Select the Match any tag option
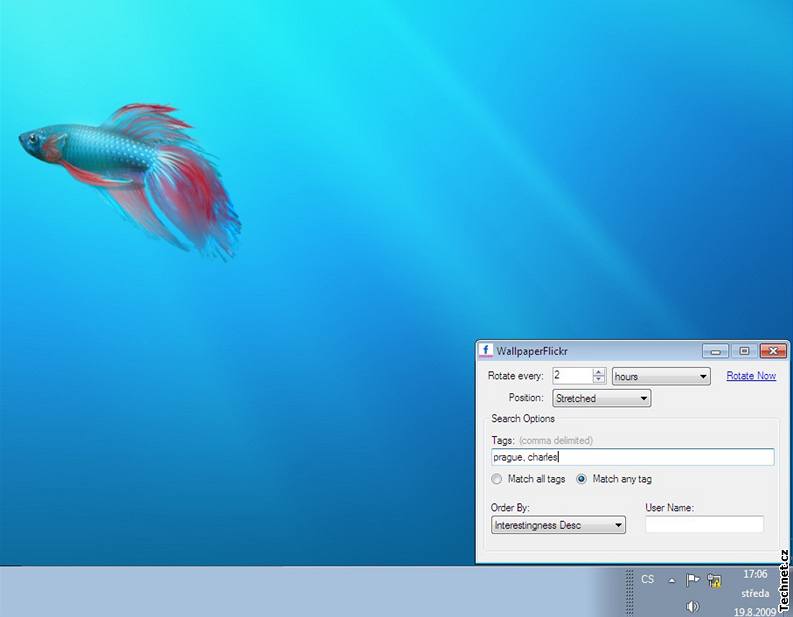Image resolution: width=793 pixels, height=617 pixels. click(582, 479)
